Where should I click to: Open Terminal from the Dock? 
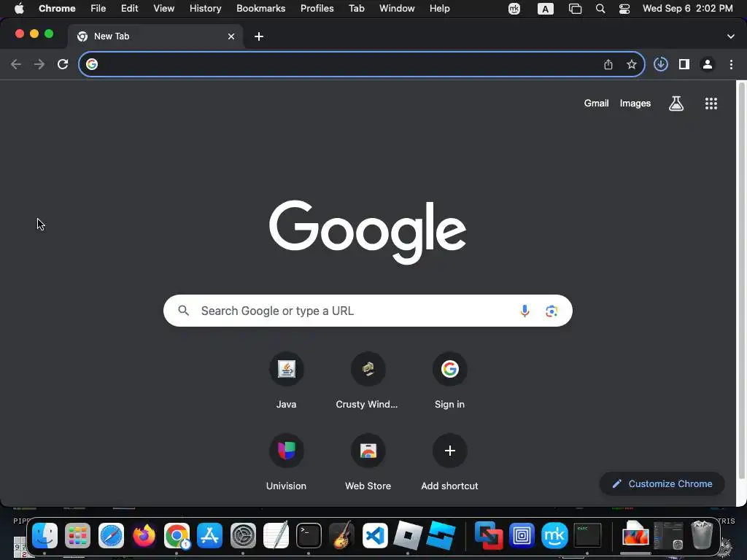point(309,536)
